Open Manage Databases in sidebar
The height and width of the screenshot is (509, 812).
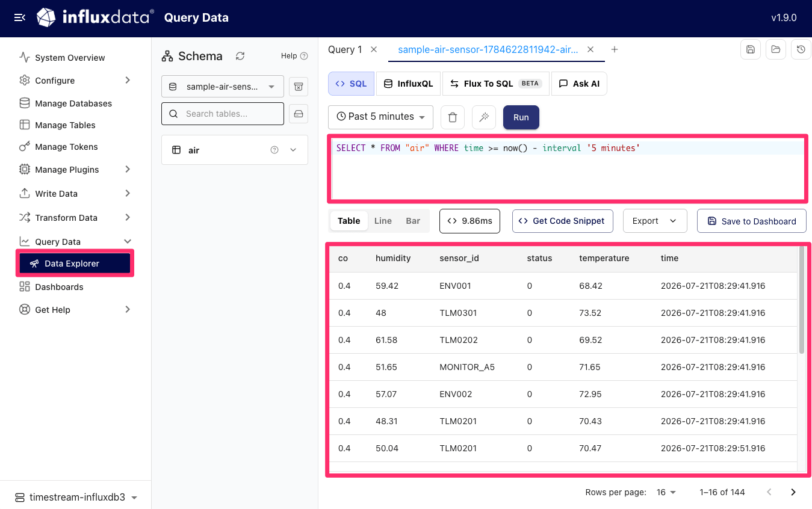73,103
